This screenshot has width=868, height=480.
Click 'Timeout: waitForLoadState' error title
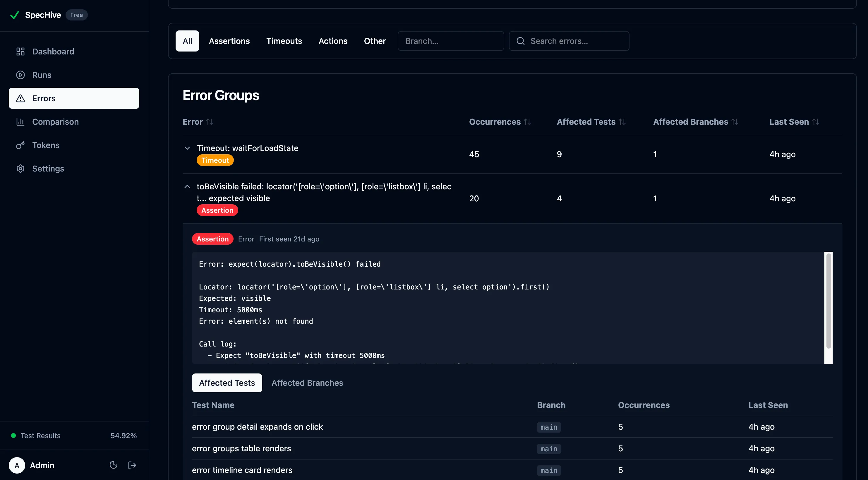point(247,148)
